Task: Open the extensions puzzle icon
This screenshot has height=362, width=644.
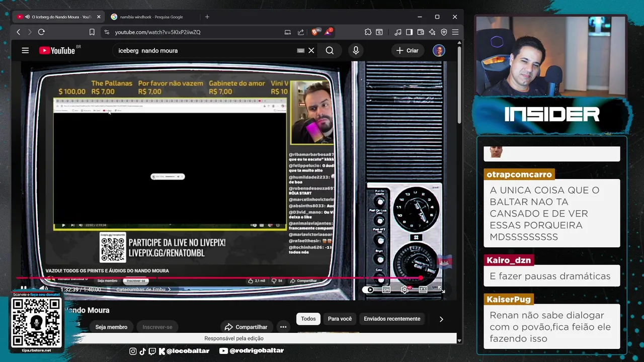Action: click(x=368, y=32)
